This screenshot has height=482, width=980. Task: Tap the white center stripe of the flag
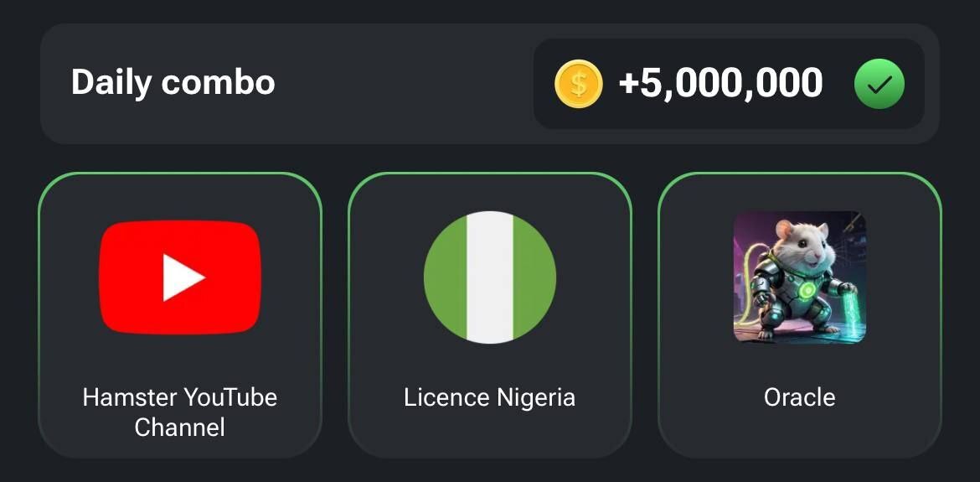[x=490, y=277]
